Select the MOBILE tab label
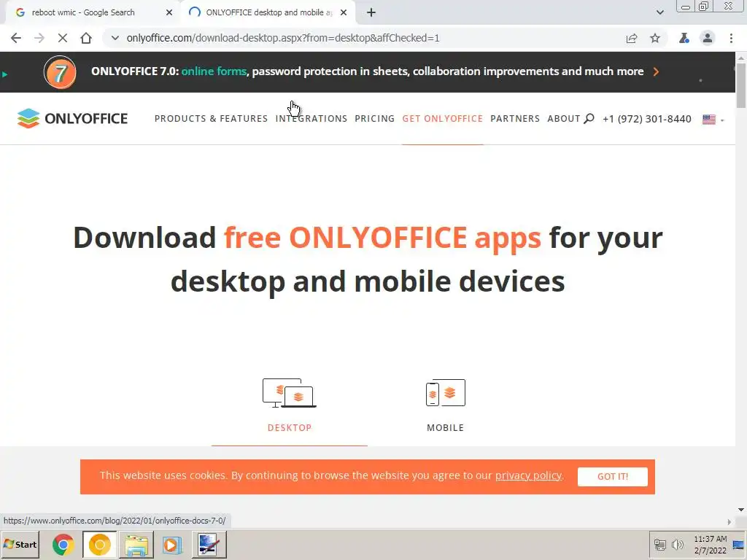The width and height of the screenshot is (747, 560). 446,427
